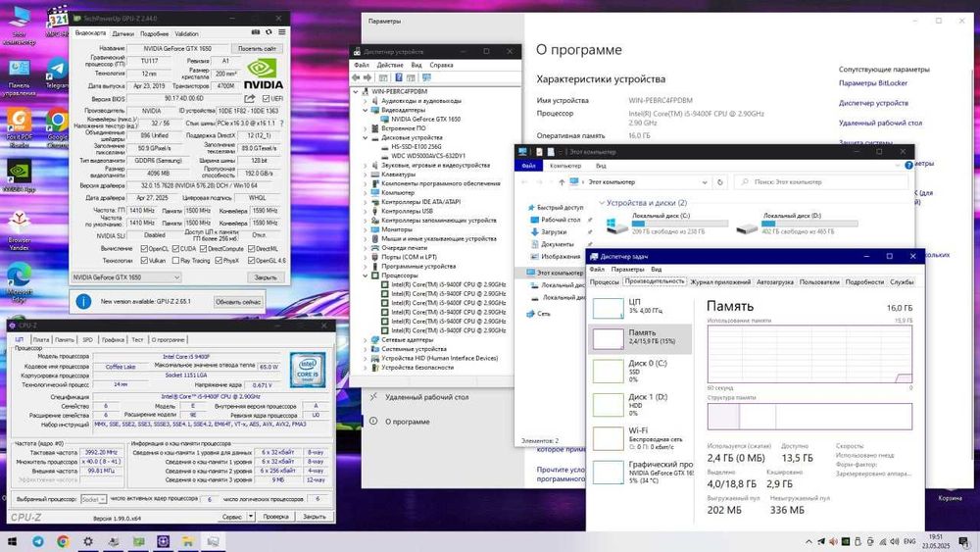The height and width of the screenshot is (552, 980).
Task: Open the Yandex Browser desktop icon
Action: [19, 230]
